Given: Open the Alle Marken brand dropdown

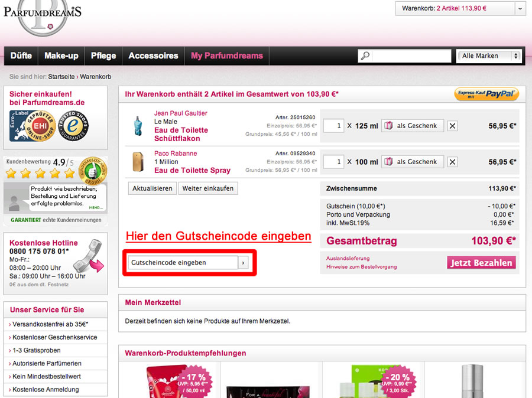Looking at the screenshot, I should coord(489,56).
